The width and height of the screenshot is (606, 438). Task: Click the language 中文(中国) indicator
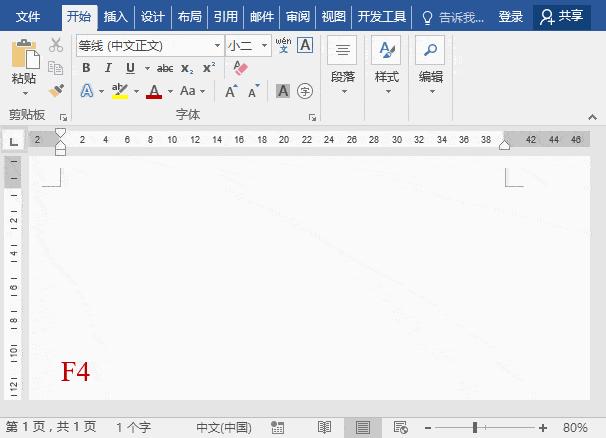(x=224, y=427)
